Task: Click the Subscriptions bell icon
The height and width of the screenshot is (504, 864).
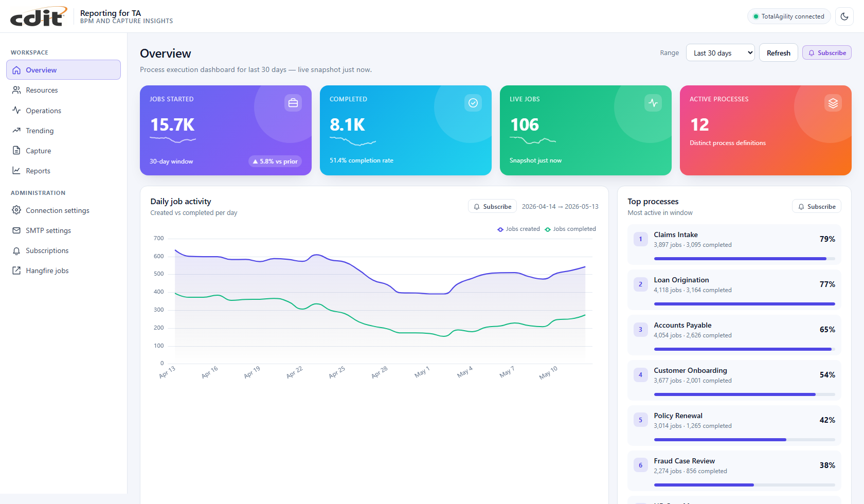Action: 16,250
